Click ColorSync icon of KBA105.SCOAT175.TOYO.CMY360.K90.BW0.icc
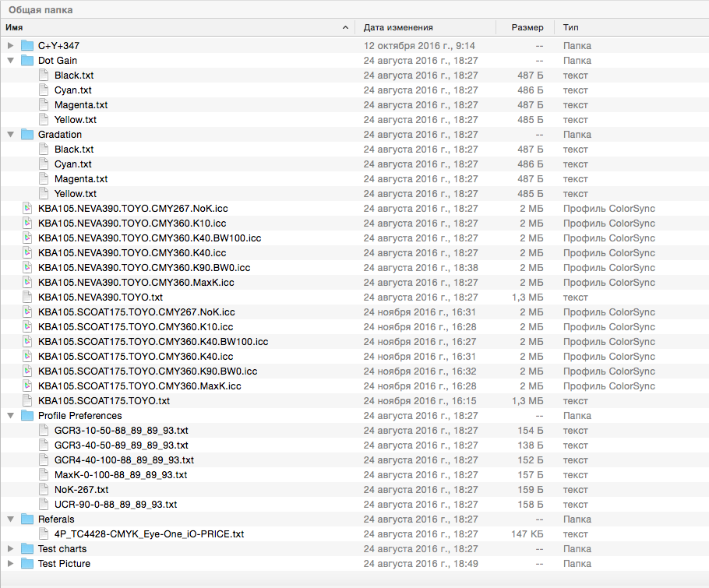Image resolution: width=709 pixels, height=588 pixels. [27, 371]
